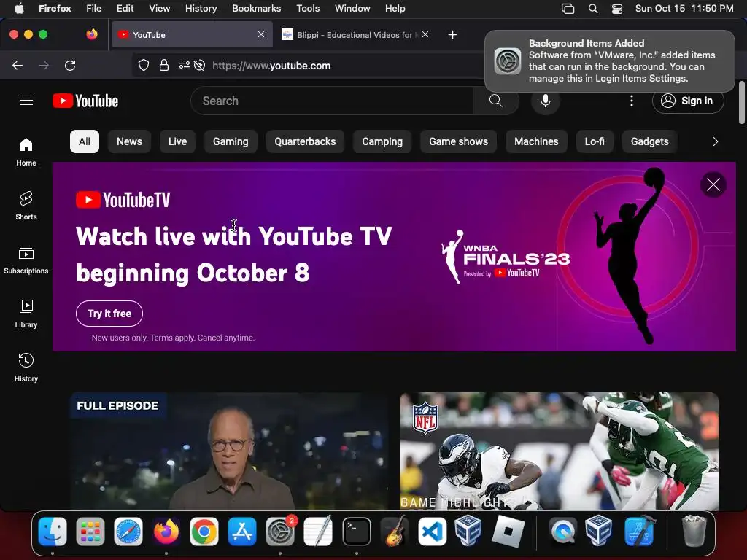747x560 pixels.
Task: Click the YouTube logo
Action: pos(85,101)
